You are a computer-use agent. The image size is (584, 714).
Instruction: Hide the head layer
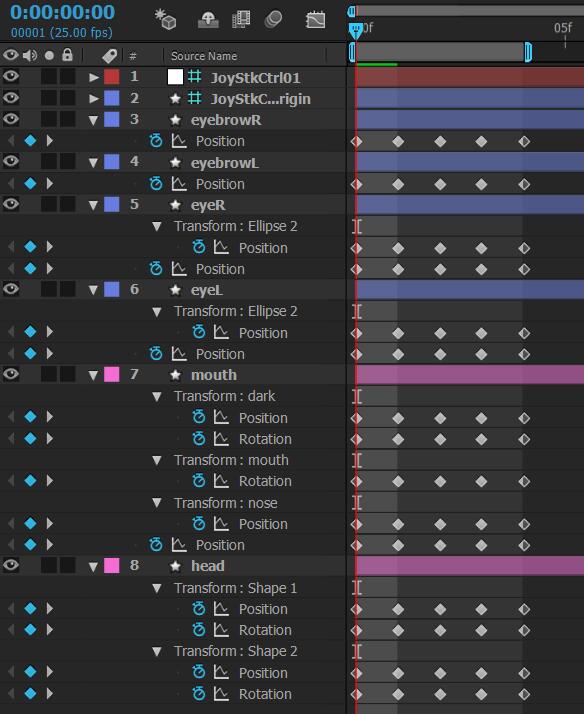tap(11, 565)
